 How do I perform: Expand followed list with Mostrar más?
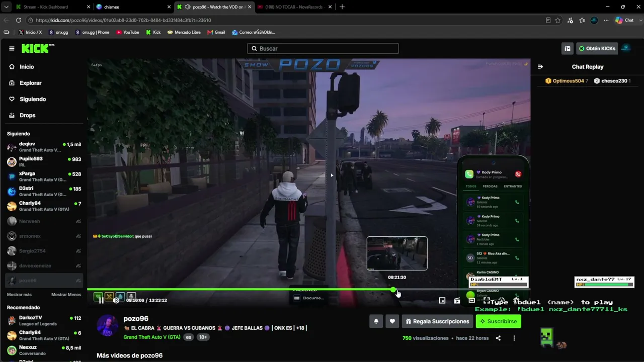point(19,295)
